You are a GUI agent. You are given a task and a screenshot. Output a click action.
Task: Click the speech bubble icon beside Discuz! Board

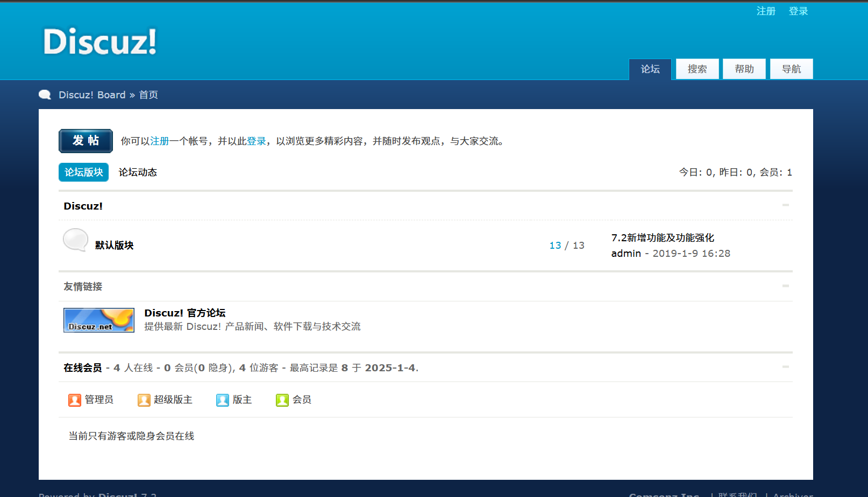(x=45, y=95)
